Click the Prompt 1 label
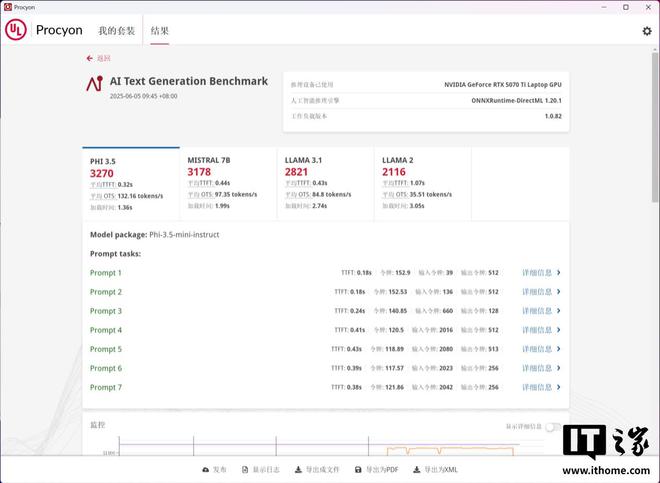This screenshot has height=483, width=660. click(106, 273)
